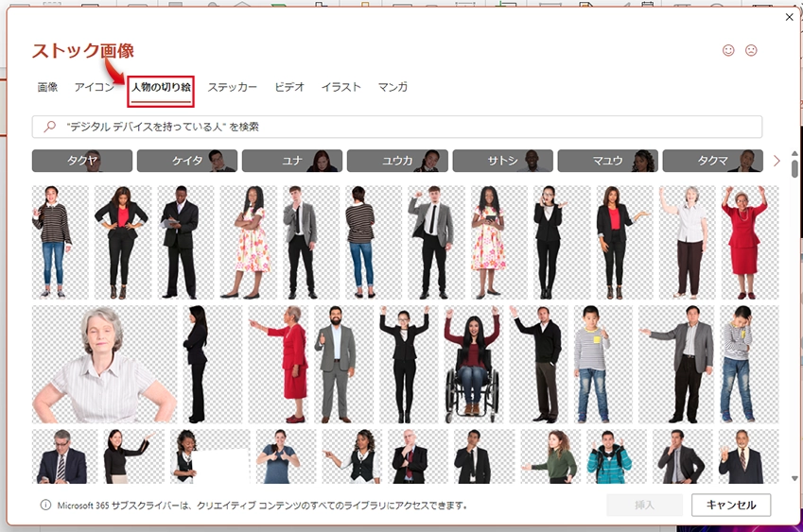
Task: Select girl in striped sweater cutout
Action: pyautogui.click(x=60, y=242)
